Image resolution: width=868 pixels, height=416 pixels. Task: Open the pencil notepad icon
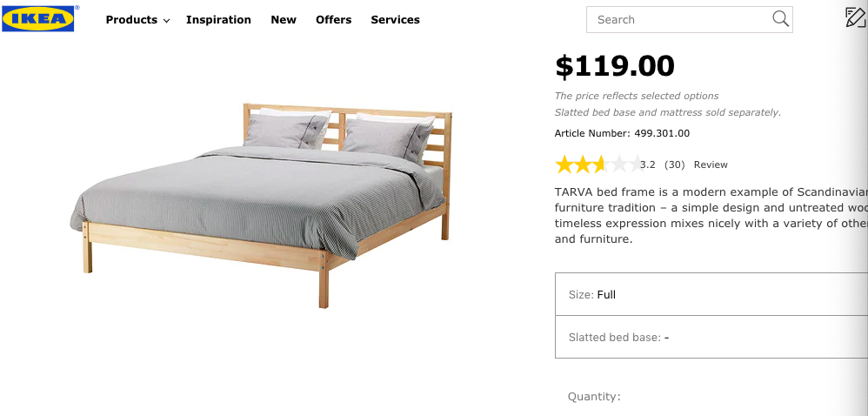(855, 17)
